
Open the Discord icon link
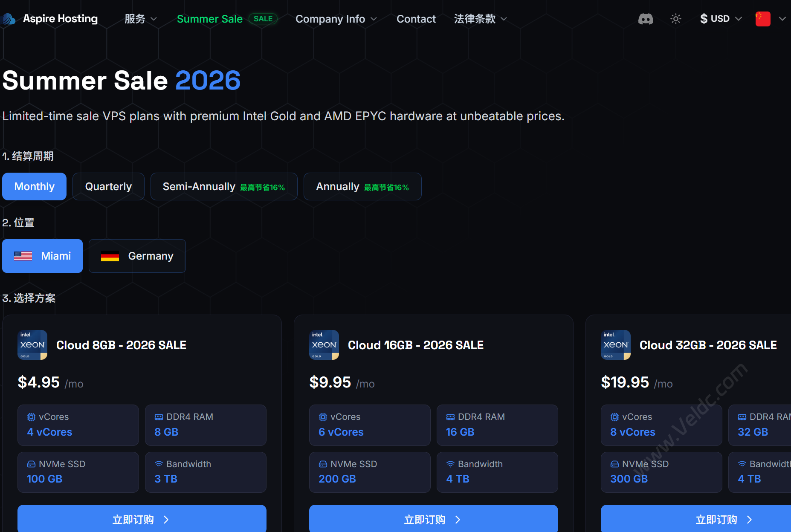pyautogui.click(x=646, y=19)
